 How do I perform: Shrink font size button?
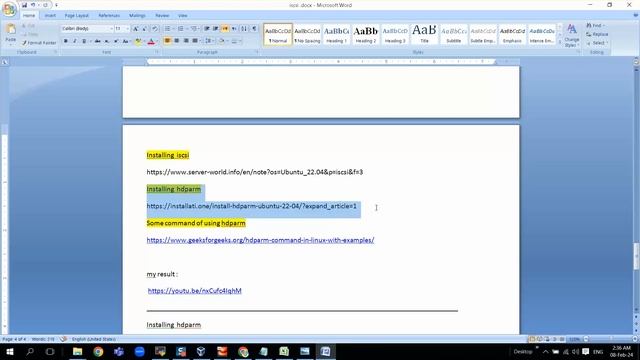(144, 29)
